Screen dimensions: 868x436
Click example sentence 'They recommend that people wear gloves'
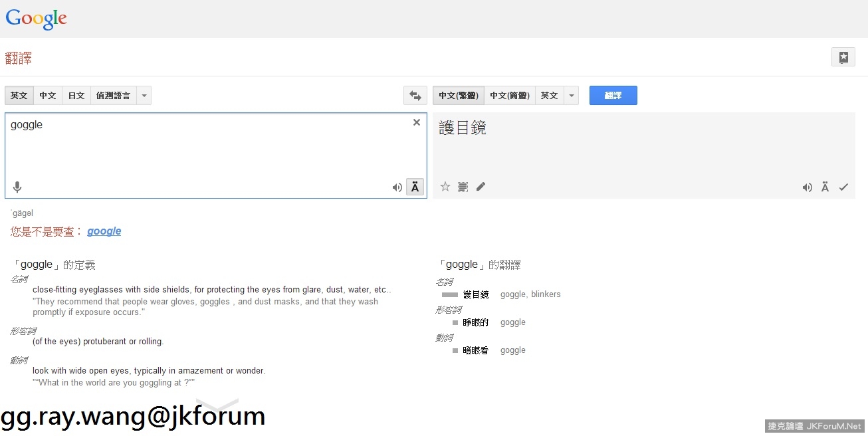pos(205,307)
